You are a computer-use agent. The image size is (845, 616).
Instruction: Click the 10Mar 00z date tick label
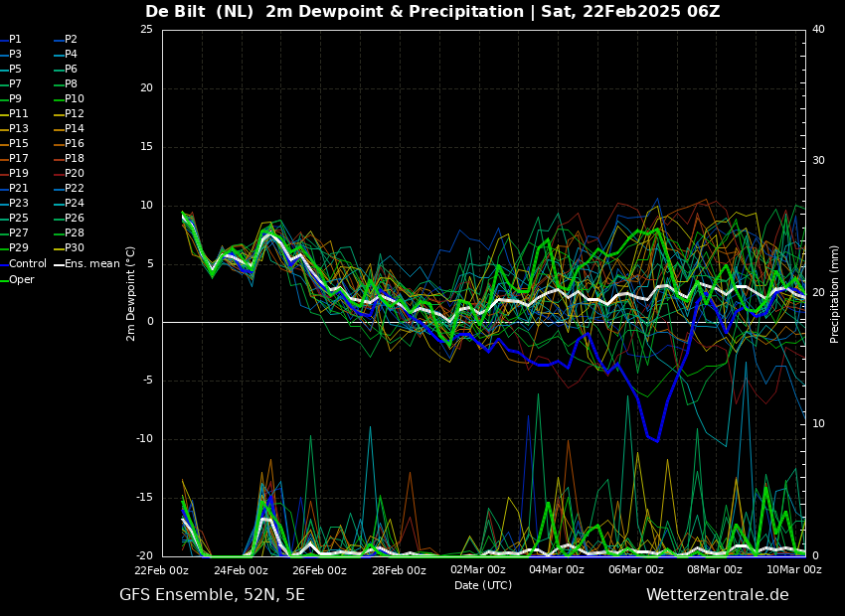pos(794,569)
